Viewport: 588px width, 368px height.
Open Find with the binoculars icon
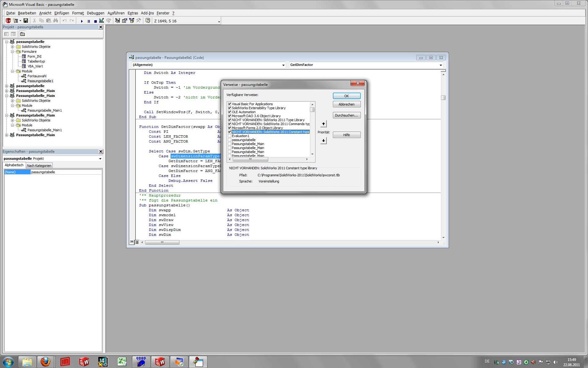pos(55,21)
